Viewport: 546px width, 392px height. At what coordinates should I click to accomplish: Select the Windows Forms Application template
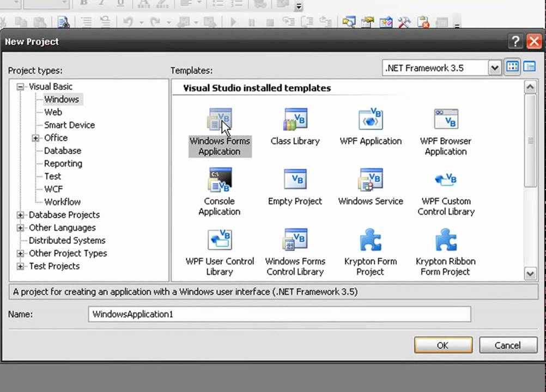click(x=220, y=132)
